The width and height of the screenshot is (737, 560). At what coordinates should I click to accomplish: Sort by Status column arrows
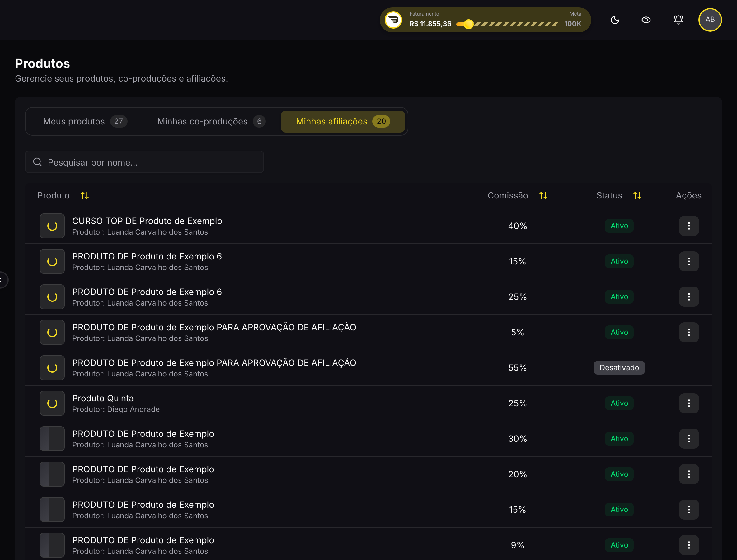(x=637, y=195)
